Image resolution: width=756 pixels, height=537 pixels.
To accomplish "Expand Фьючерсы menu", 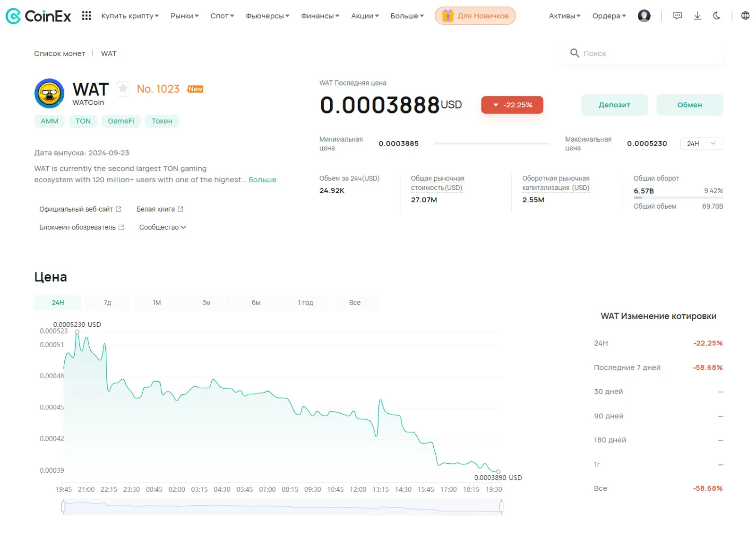I will pyautogui.click(x=267, y=16).
